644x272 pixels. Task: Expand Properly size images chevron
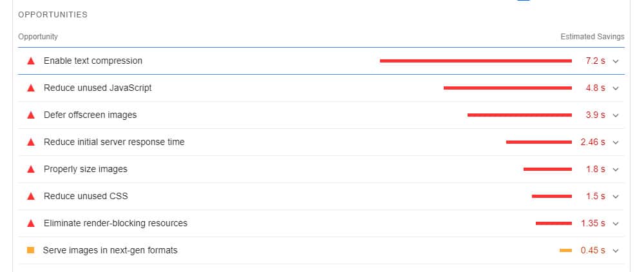tap(615, 170)
